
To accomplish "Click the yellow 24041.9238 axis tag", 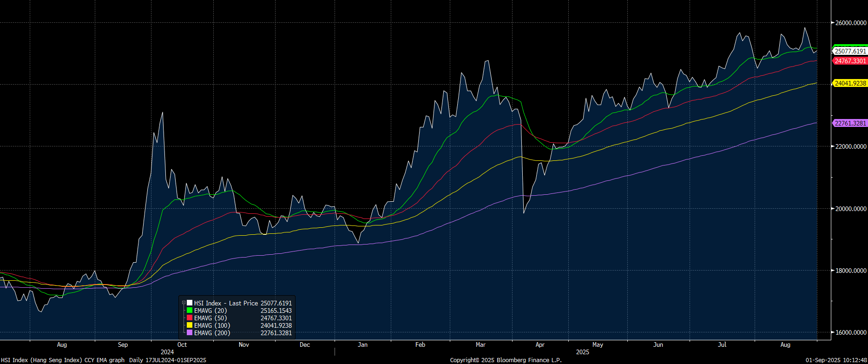I will point(850,83).
